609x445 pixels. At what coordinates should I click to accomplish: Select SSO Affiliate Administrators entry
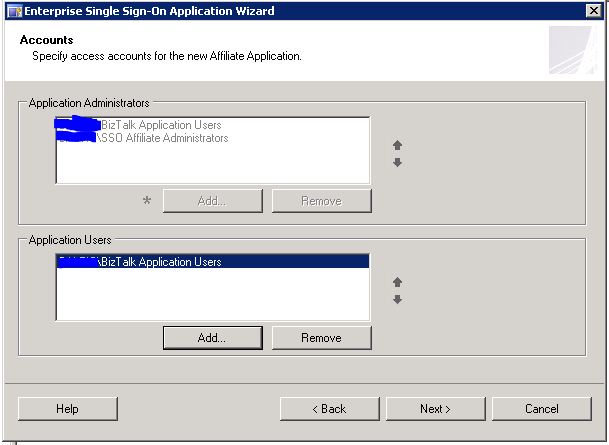[x=212, y=138]
